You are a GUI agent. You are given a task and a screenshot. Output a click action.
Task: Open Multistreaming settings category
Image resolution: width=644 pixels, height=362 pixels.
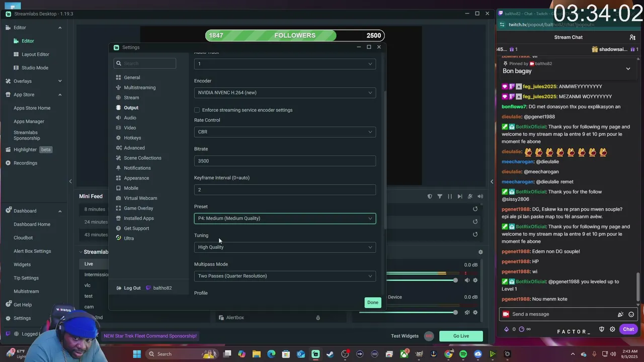[139, 87]
